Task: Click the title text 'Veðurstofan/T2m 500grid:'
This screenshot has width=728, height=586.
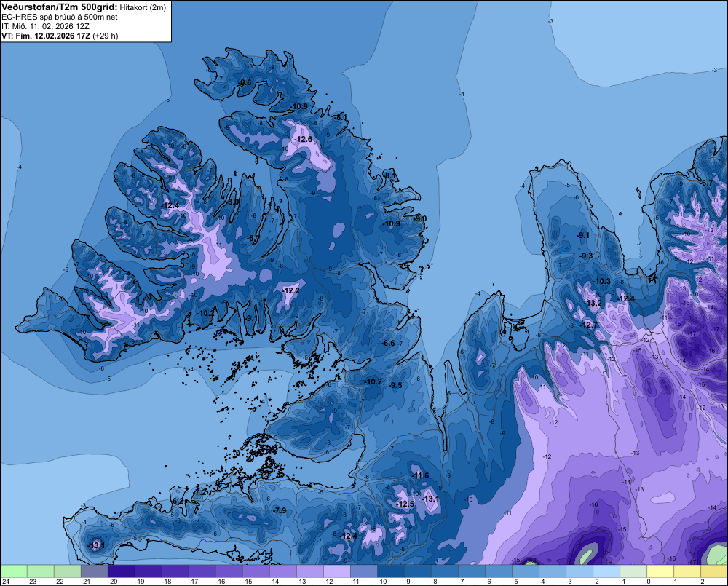Action: (x=60, y=7)
